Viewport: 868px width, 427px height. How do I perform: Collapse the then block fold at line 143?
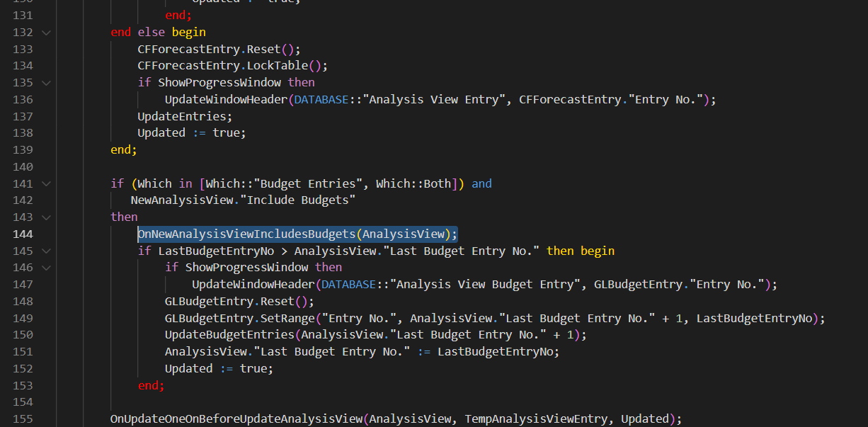[x=45, y=217]
